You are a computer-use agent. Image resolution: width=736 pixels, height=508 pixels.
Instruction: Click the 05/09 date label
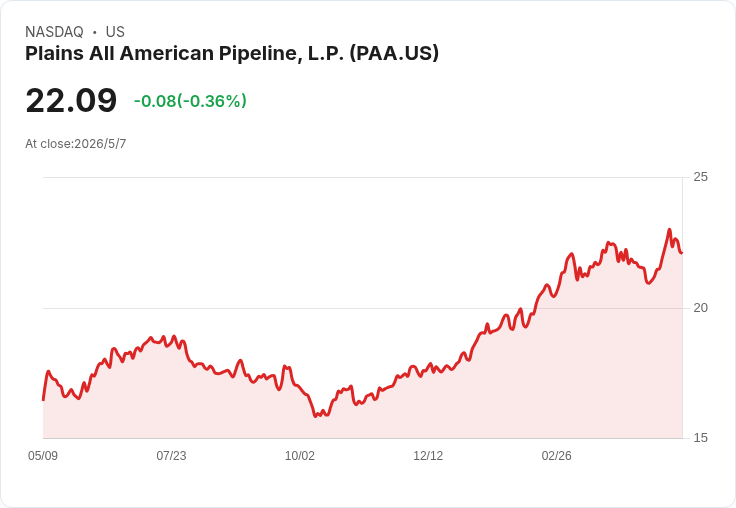[43, 456]
